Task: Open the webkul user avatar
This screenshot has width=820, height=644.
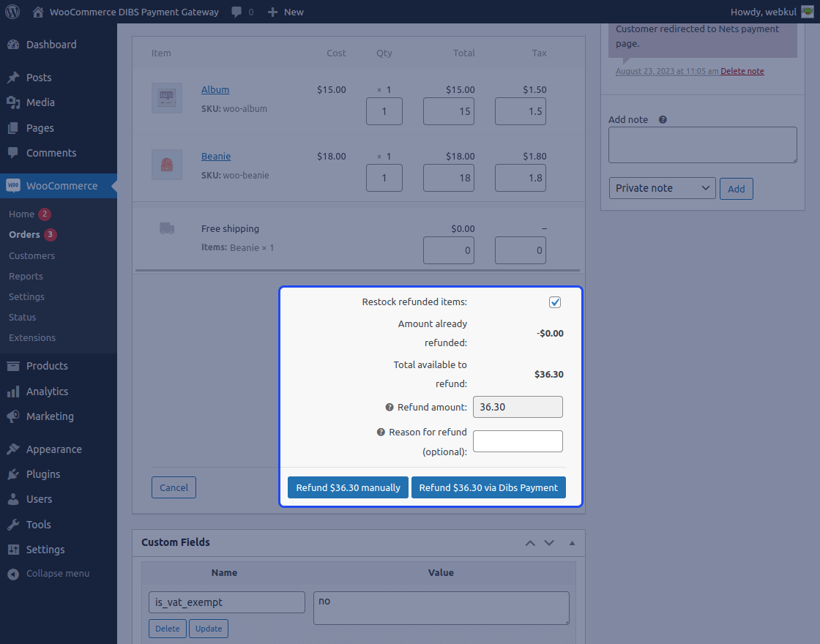Action: [808, 12]
